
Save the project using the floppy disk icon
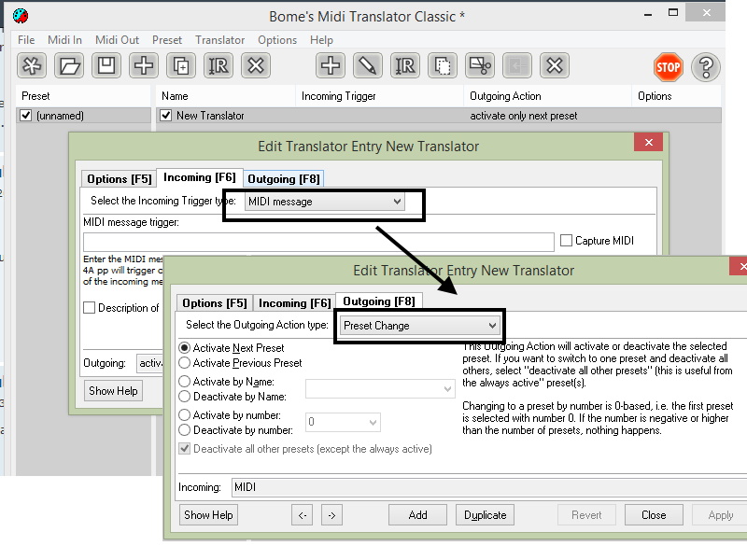(x=106, y=65)
